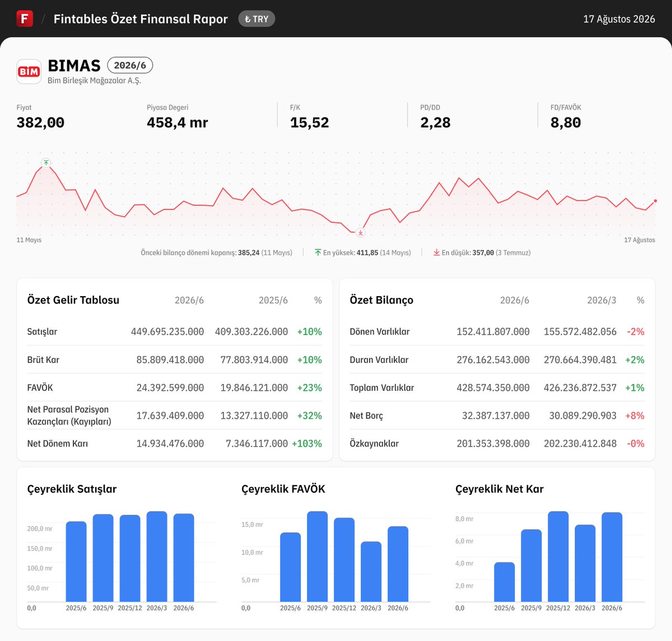Click the BIM company logo

(29, 72)
